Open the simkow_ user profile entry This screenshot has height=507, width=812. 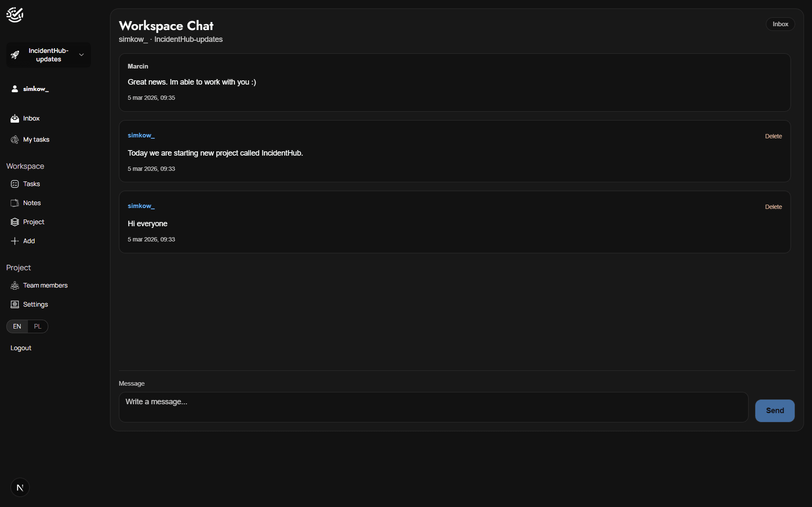pos(36,89)
